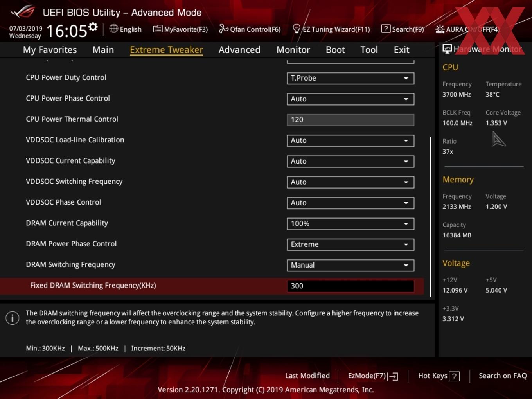
Task: Click the 16:05 clock display
Action: pos(66,31)
